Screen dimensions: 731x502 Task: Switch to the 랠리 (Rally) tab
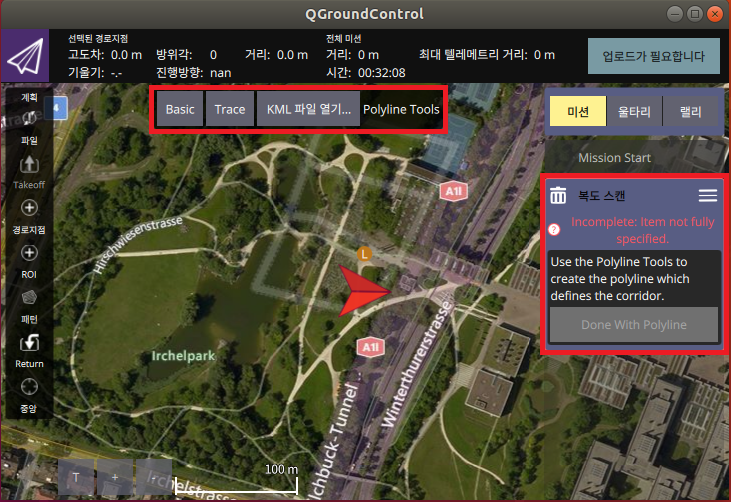coord(690,111)
